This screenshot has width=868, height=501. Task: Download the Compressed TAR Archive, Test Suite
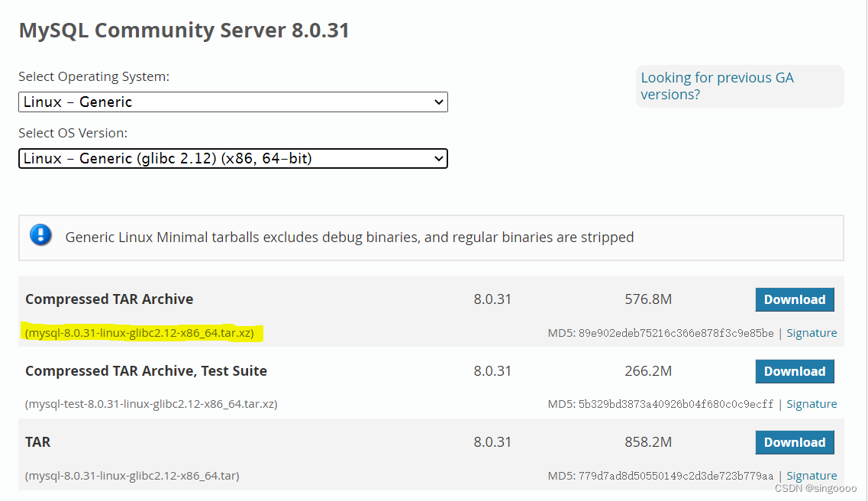[x=795, y=371]
